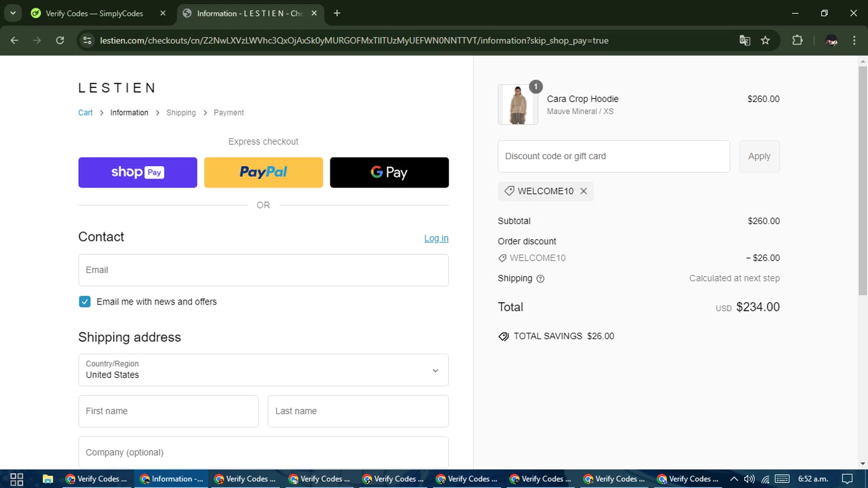This screenshot has height=488, width=868.
Task: Click the Log in link
Action: point(436,239)
